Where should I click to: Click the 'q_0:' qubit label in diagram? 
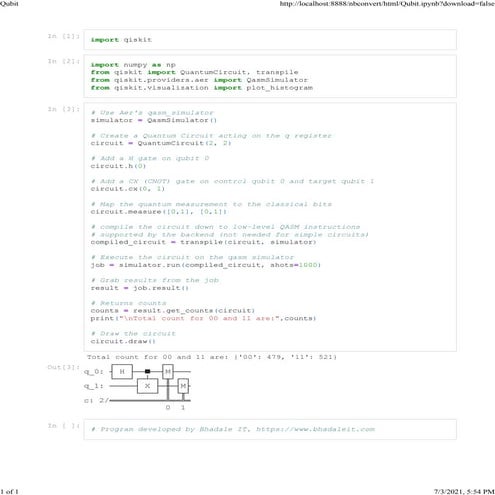(94, 371)
